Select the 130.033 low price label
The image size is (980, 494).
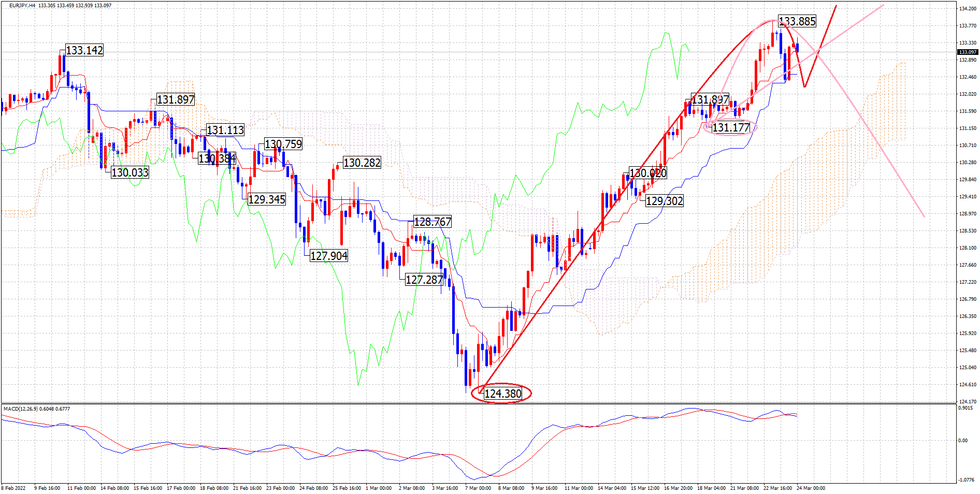[x=130, y=172]
